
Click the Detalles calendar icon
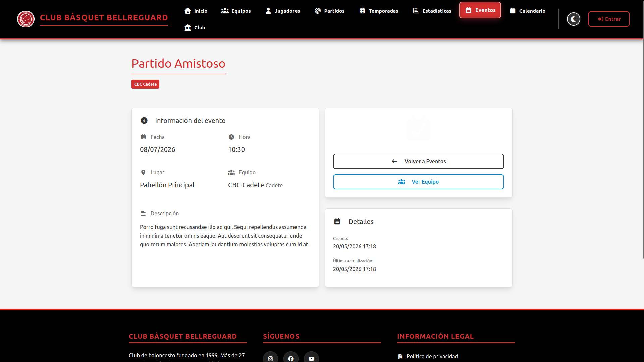coord(337,222)
